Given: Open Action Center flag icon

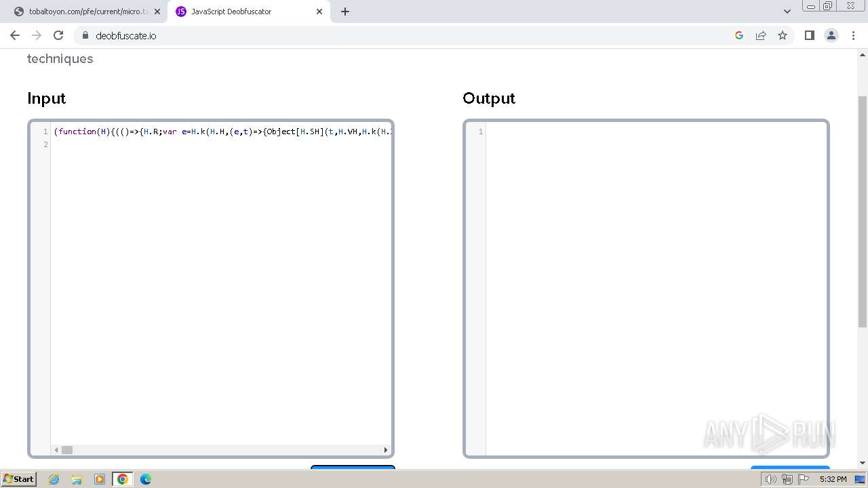Looking at the screenshot, I should point(804,479).
